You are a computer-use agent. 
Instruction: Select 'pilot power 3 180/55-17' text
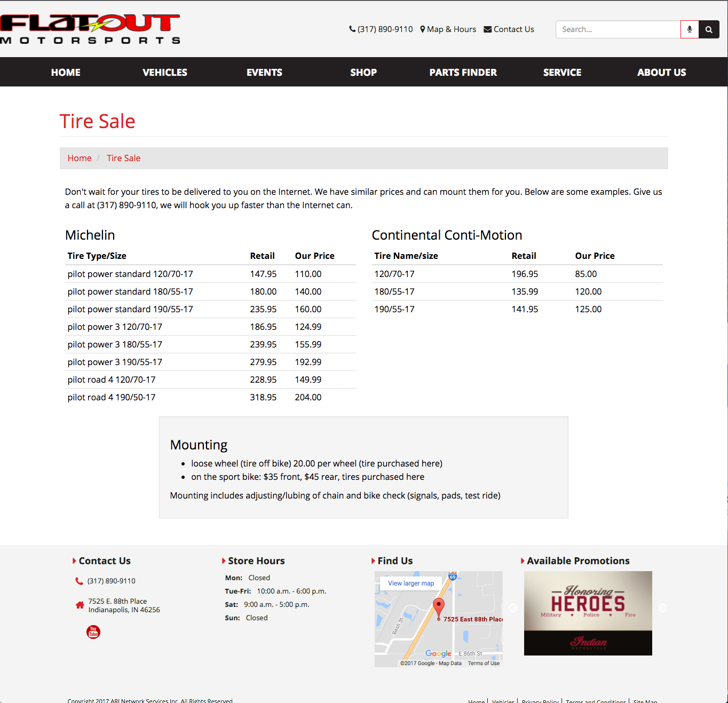click(115, 344)
